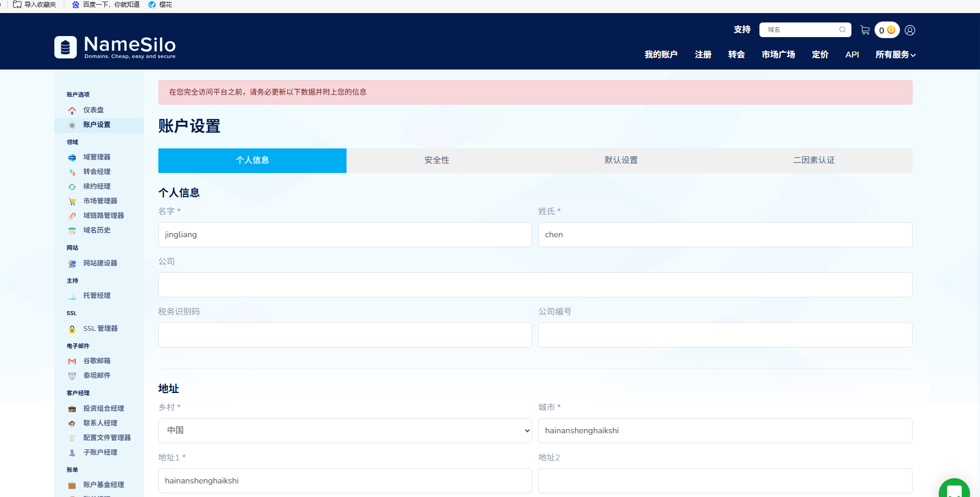
Task: Switch to the 安全性 tab
Action: coord(436,160)
